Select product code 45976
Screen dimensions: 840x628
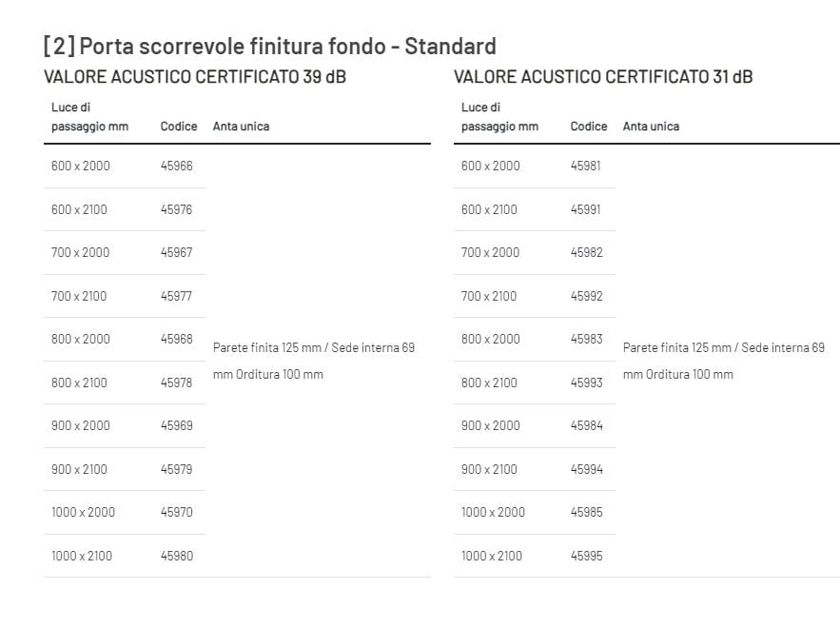click(x=176, y=209)
